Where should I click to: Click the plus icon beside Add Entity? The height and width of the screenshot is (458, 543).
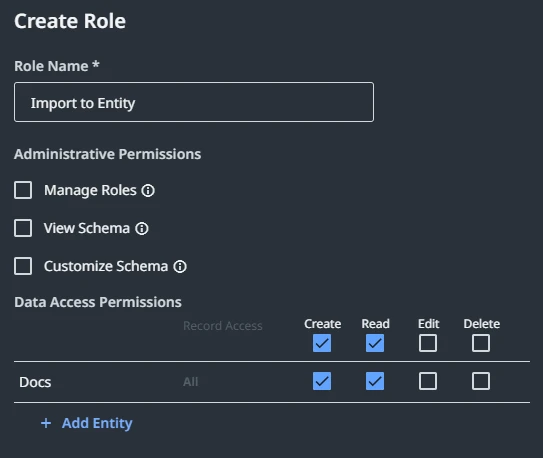tap(46, 423)
